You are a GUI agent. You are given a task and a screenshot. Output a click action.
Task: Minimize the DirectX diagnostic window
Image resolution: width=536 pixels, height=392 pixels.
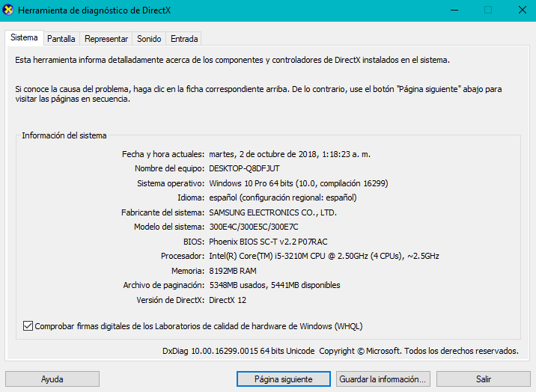click(x=454, y=10)
